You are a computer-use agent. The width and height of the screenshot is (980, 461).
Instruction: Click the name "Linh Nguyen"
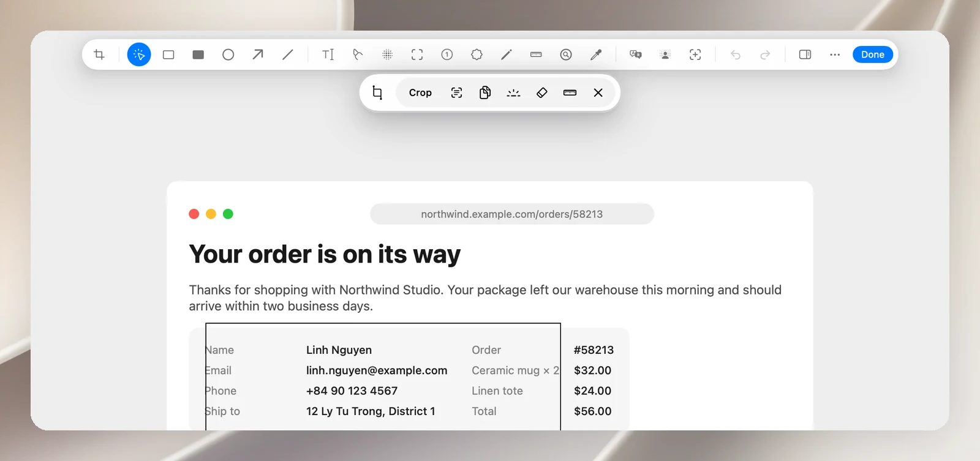point(339,350)
